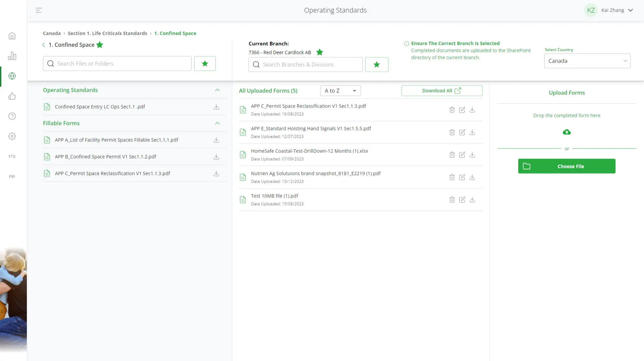Click the thumbs up sidebar icon
644x361 pixels.
click(x=12, y=96)
